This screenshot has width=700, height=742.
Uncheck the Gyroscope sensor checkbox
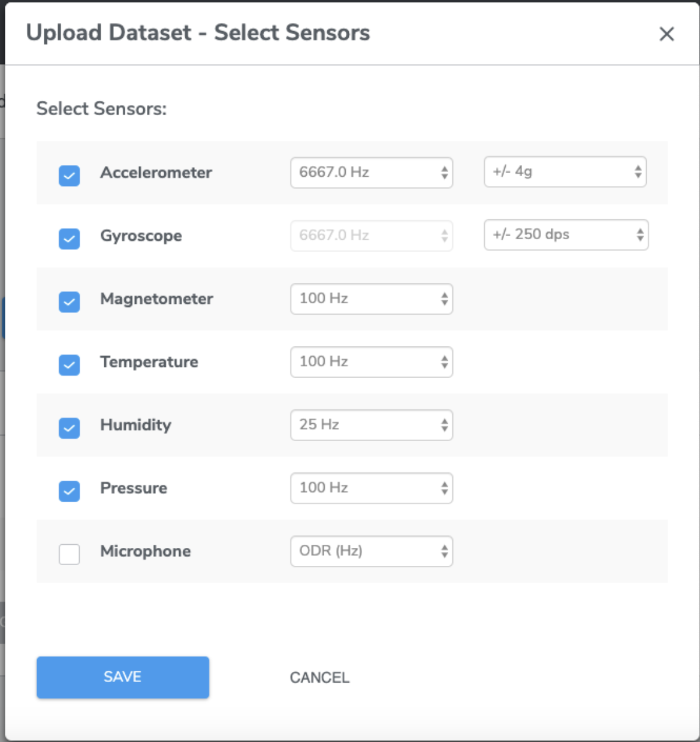[70, 239]
